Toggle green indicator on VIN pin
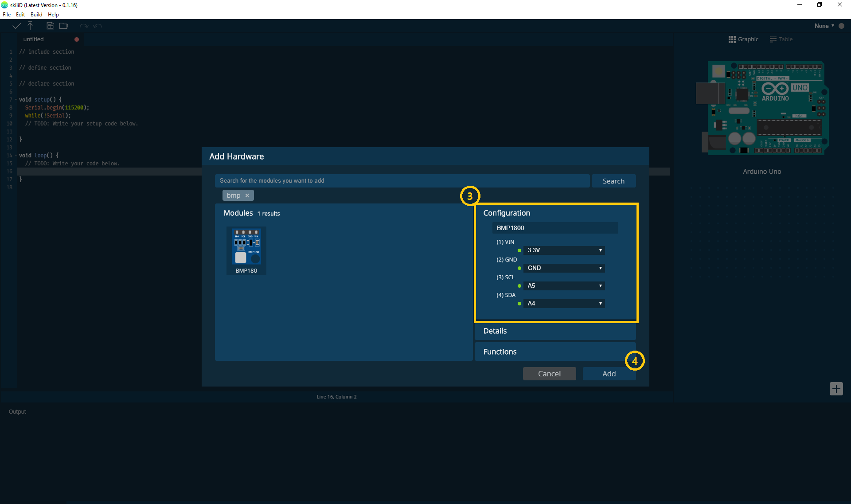Image resolution: width=851 pixels, height=504 pixels. tap(519, 250)
